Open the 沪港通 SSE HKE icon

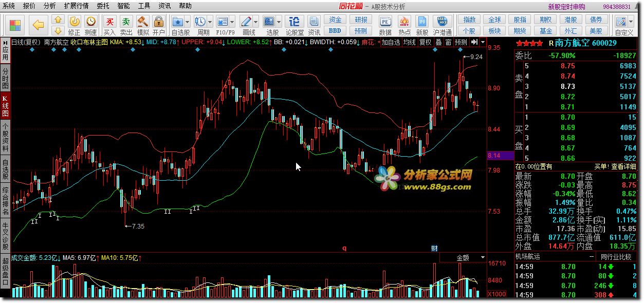pyautogui.click(x=442, y=21)
